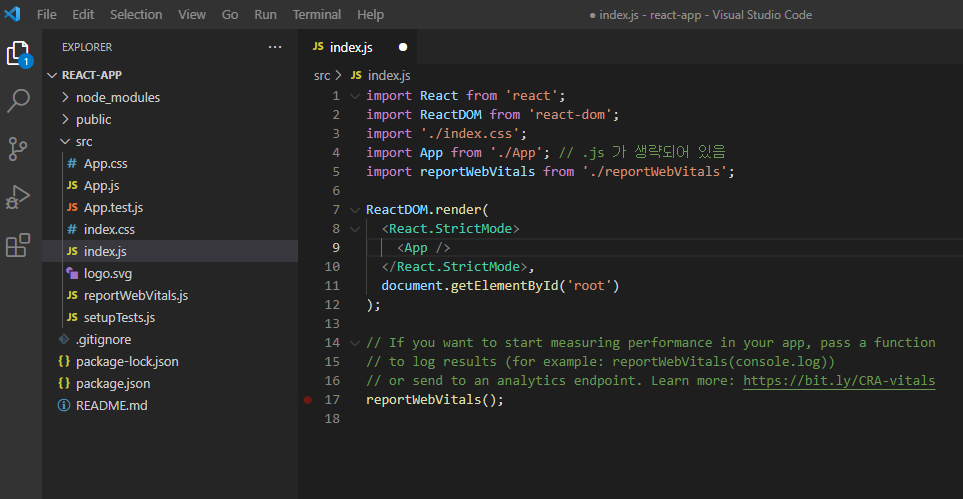Open the Selection menu

click(x=136, y=14)
